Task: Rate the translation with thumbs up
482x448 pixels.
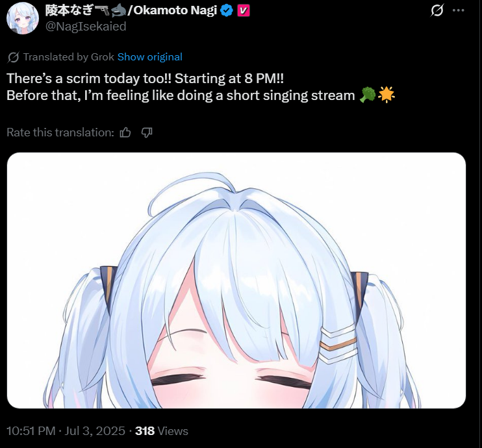Action: [125, 132]
